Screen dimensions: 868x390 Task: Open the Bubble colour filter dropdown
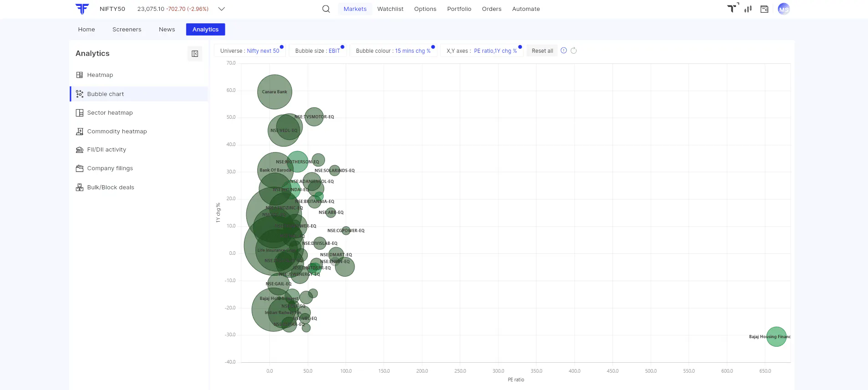(x=393, y=51)
